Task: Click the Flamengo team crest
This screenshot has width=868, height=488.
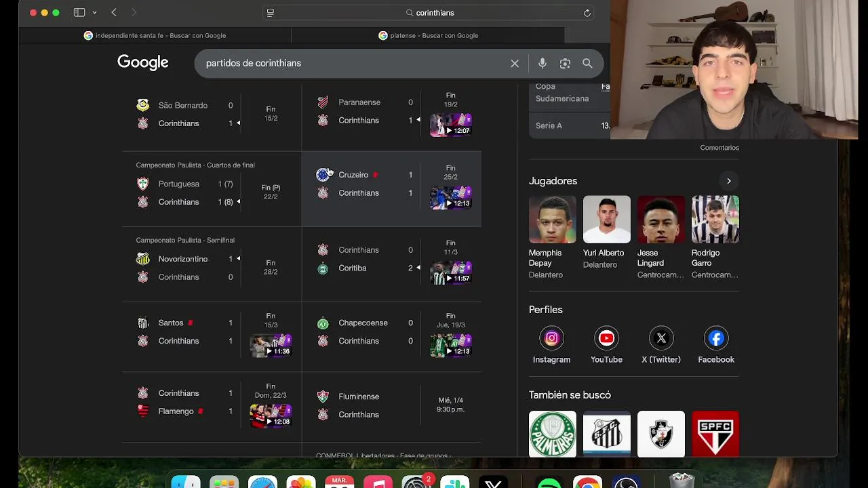Action: tap(143, 411)
